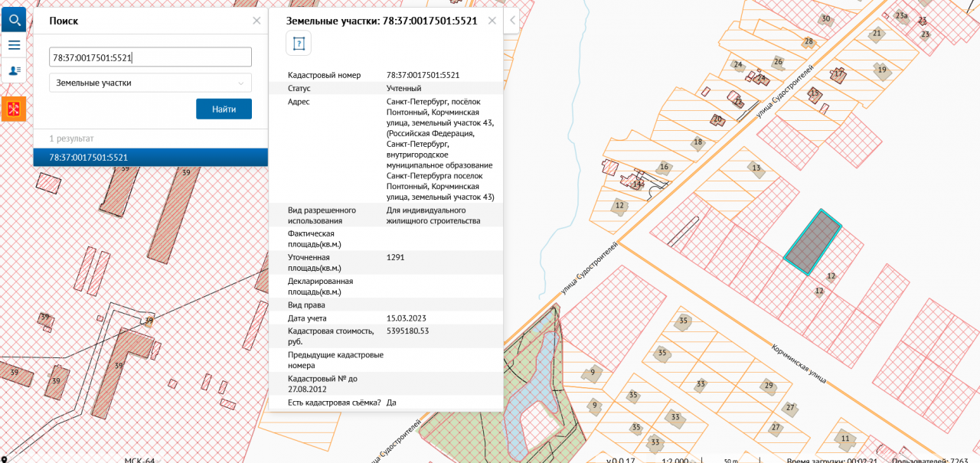This screenshot has width=980, height=463.
Task: Close the Земельные участки info panel
Action: tap(492, 21)
